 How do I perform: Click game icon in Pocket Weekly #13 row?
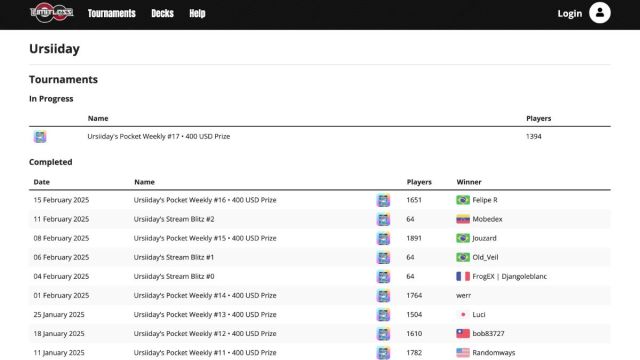383,315
